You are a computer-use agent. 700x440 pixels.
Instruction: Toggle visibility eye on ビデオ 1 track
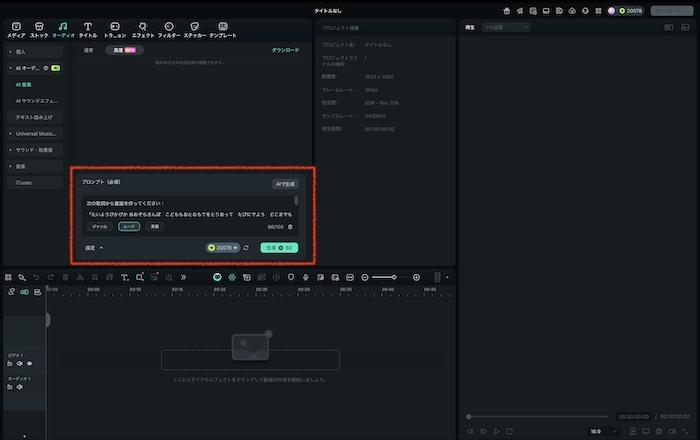30,364
